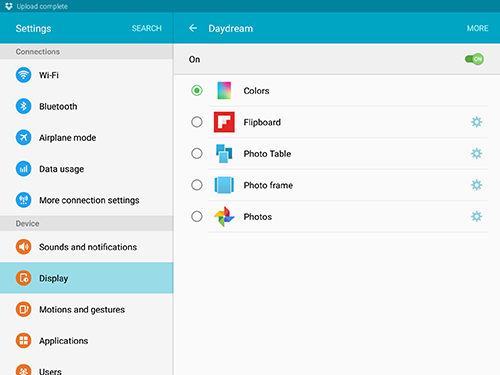Tap the More connection settings icon
This screenshot has width=500, height=375.
tap(23, 200)
